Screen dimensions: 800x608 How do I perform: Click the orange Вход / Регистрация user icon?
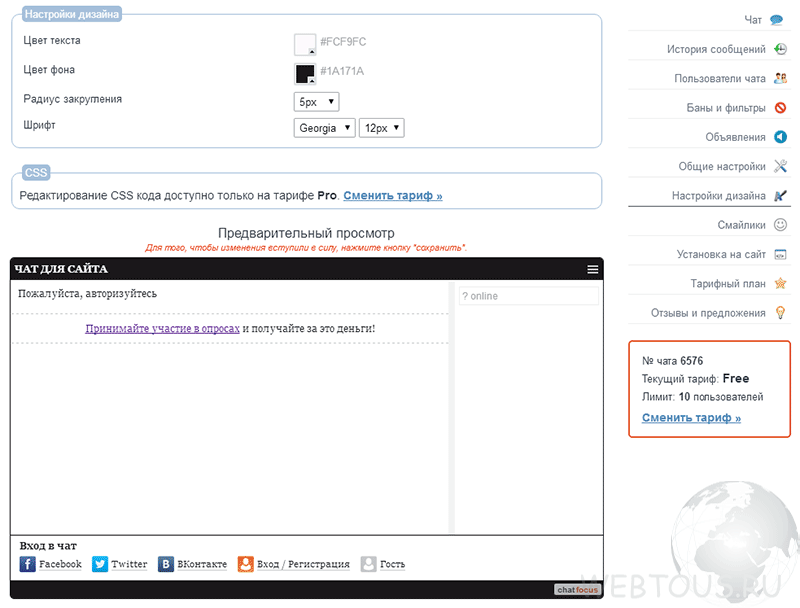[x=245, y=564]
